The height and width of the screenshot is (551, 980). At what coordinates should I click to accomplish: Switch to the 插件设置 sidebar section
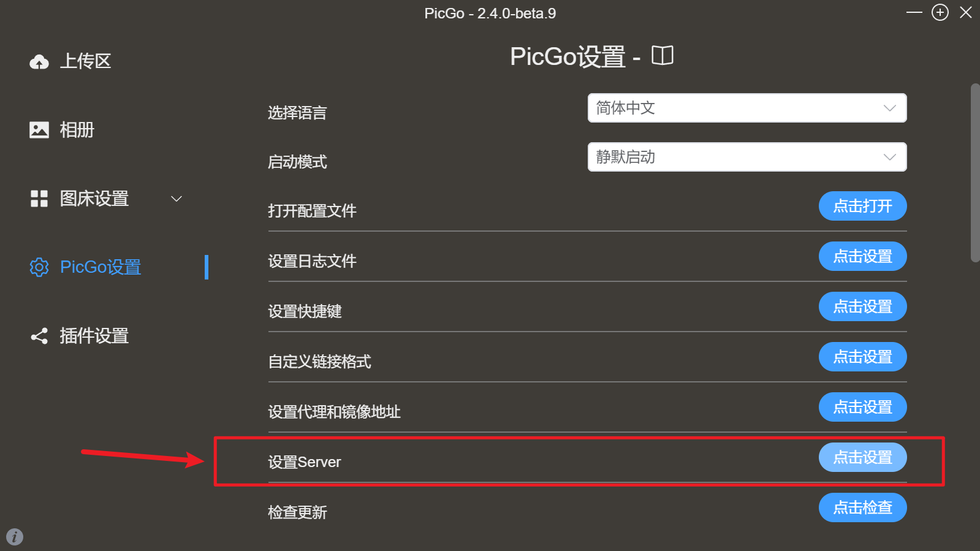[x=93, y=336]
